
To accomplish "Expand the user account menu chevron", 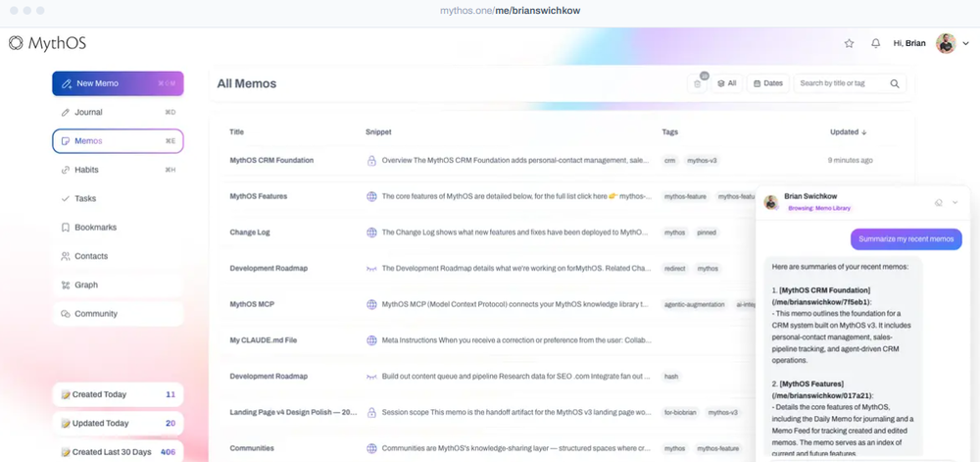I will click(x=965, y=44).
